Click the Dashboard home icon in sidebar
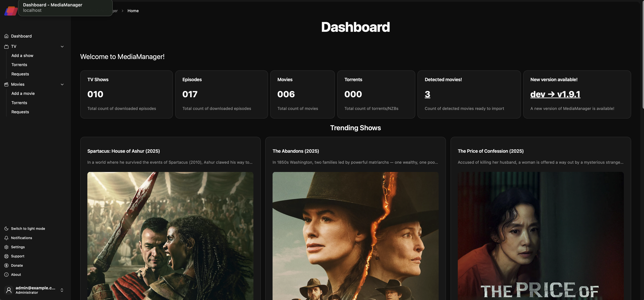644x300 pixels. [6, 36]
